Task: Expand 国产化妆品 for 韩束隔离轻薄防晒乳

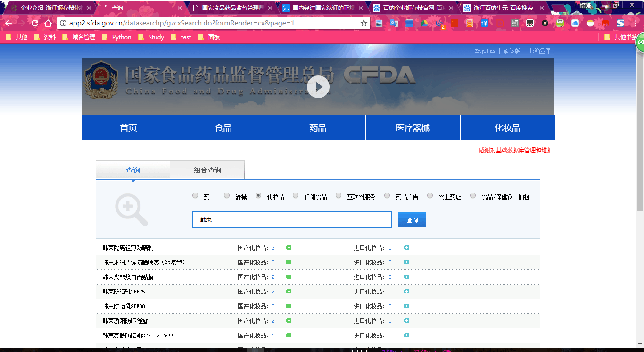Action: point(289,248)
